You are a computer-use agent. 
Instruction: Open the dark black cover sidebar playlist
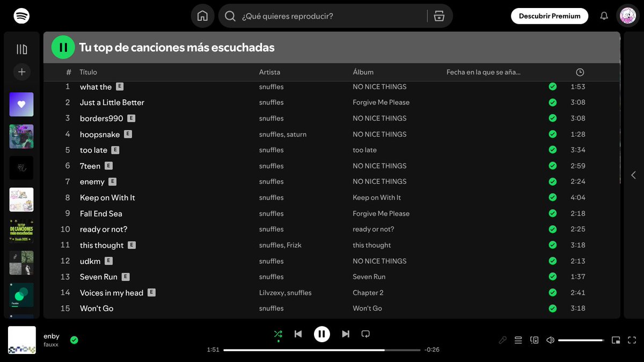(21, 168)
